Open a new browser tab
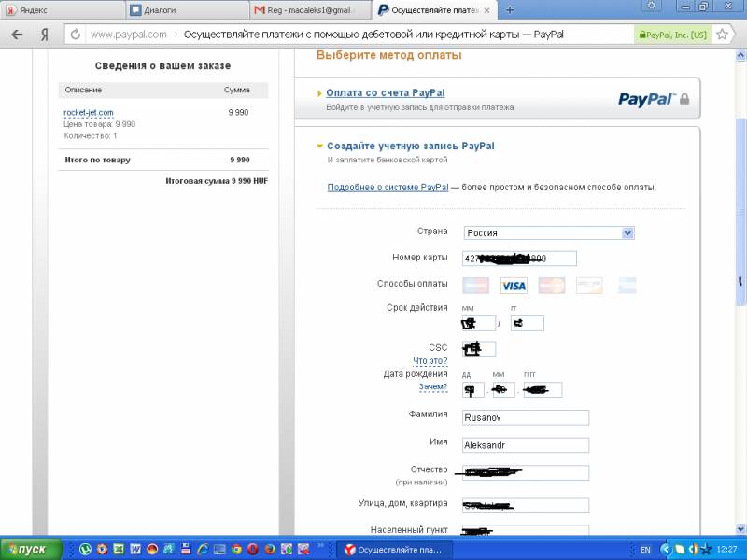747x560 pixels. [510, 10]
